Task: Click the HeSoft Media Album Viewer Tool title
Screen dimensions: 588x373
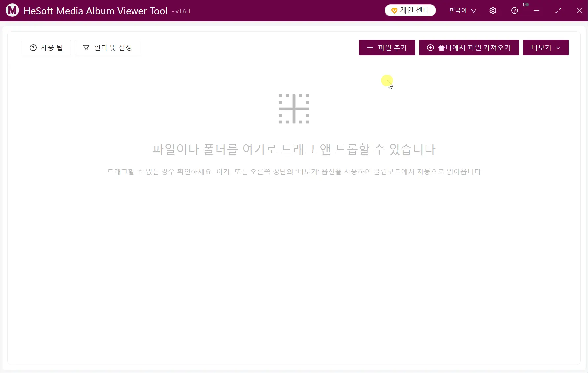Action: (96, 11)
